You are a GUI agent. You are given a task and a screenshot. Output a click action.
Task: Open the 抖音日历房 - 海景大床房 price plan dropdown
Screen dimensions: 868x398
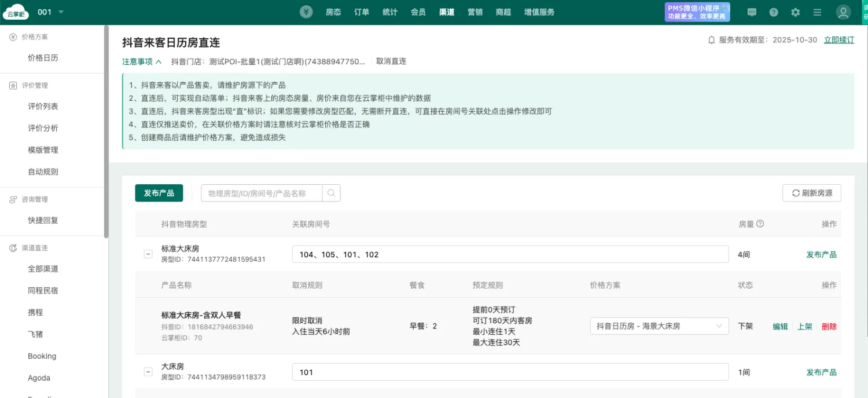(x=660, y=326)
